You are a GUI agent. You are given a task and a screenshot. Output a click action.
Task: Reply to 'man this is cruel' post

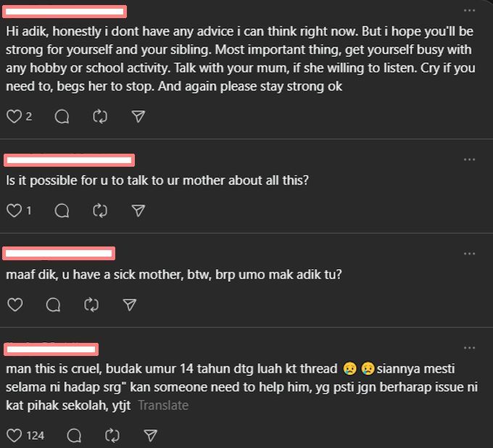tap(74, 436)
